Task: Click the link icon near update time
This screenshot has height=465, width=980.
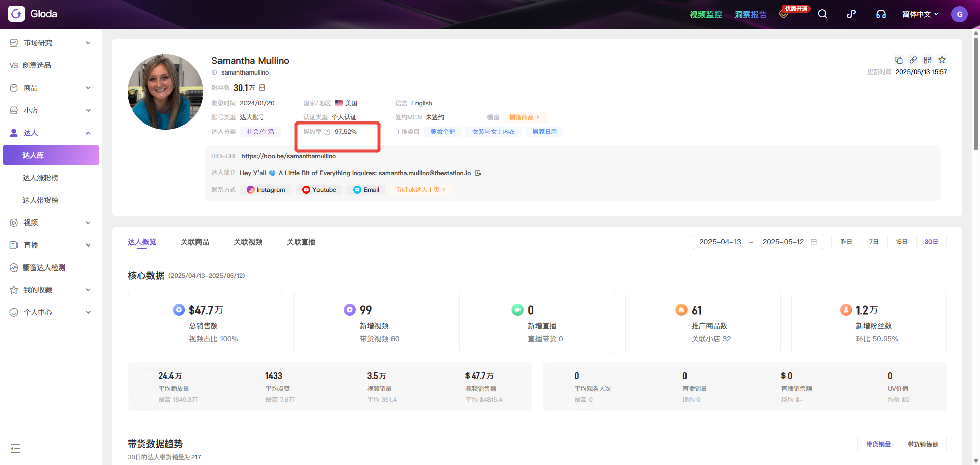Action: (x=914, y=60)
